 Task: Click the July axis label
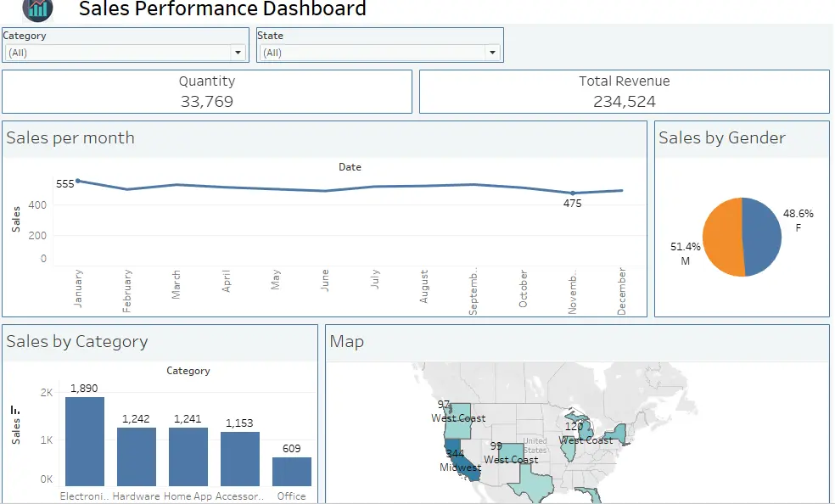pyautogui.click(x=374, y=279)
